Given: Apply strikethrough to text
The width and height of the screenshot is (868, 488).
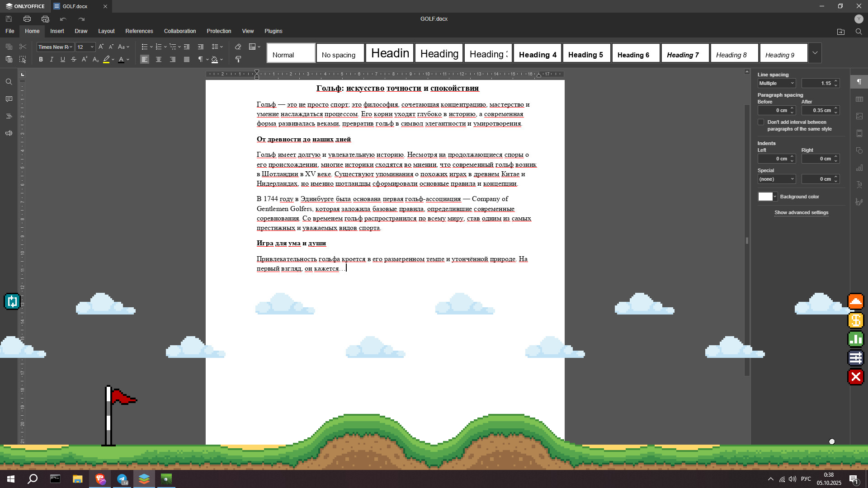Looking at the screenshot, I should 74,60.
